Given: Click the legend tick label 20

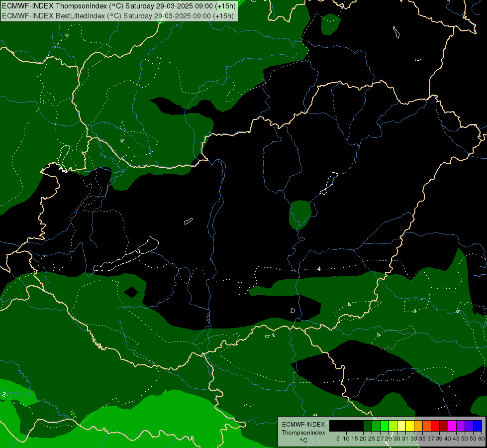Looking at the screenshot, I should [364, 439].
